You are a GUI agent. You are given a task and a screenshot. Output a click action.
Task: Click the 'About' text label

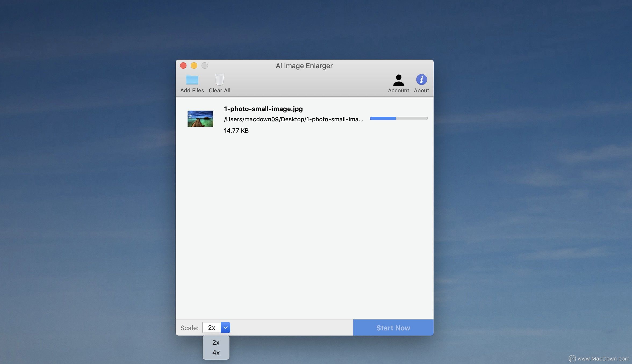click(421, 90)
